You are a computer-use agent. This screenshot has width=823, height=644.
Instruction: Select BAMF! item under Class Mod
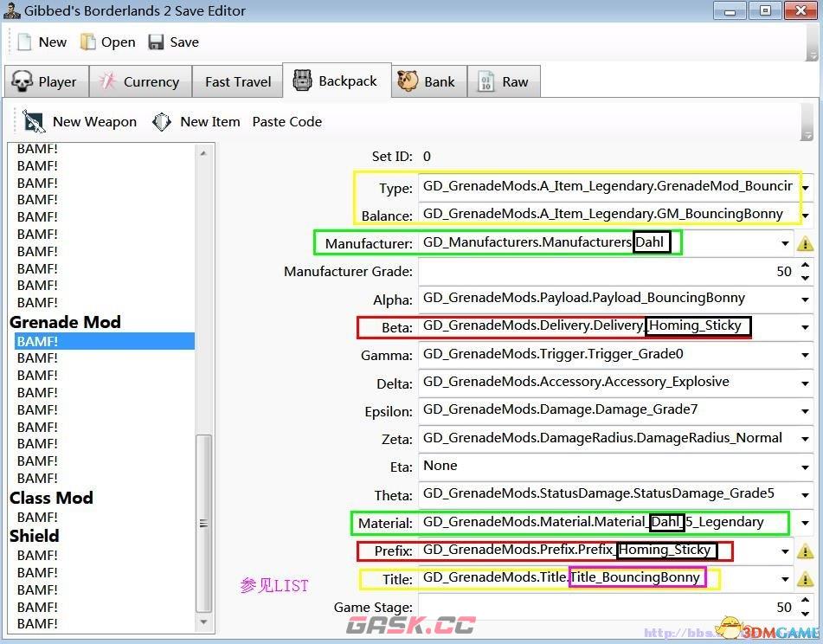[x=37, y=517]
